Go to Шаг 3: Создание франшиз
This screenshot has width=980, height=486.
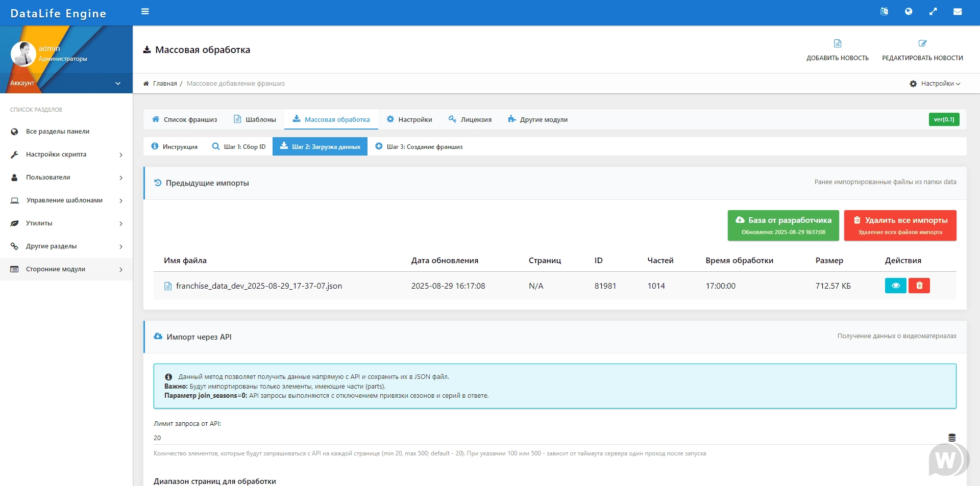coord(419,147)
